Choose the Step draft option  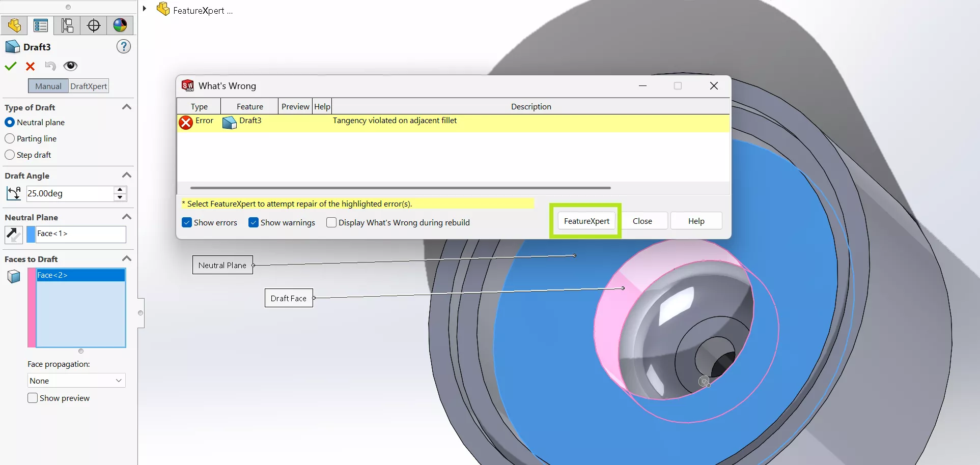click(10, 155)
